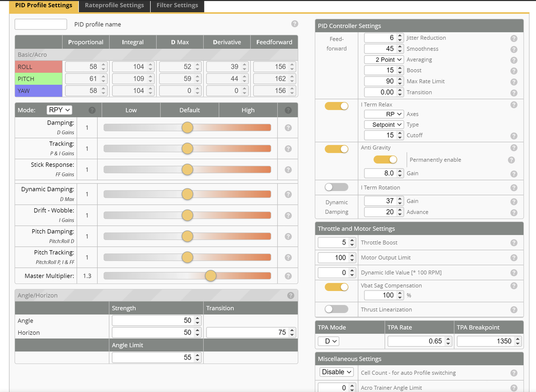Click Horizon Transition value field
Screen dimensions: 536x392
tap(251, 333)
